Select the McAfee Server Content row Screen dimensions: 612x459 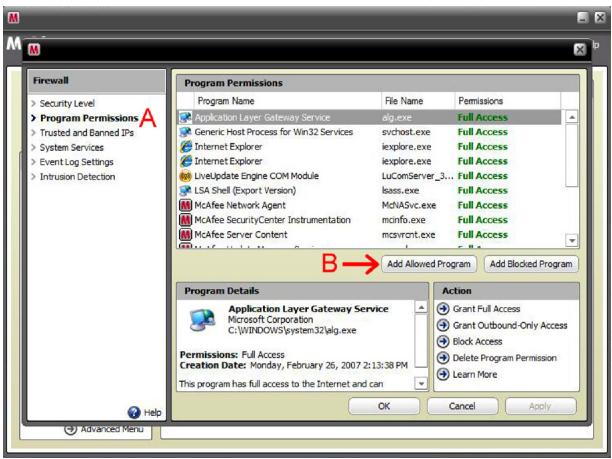pos(370,235)
